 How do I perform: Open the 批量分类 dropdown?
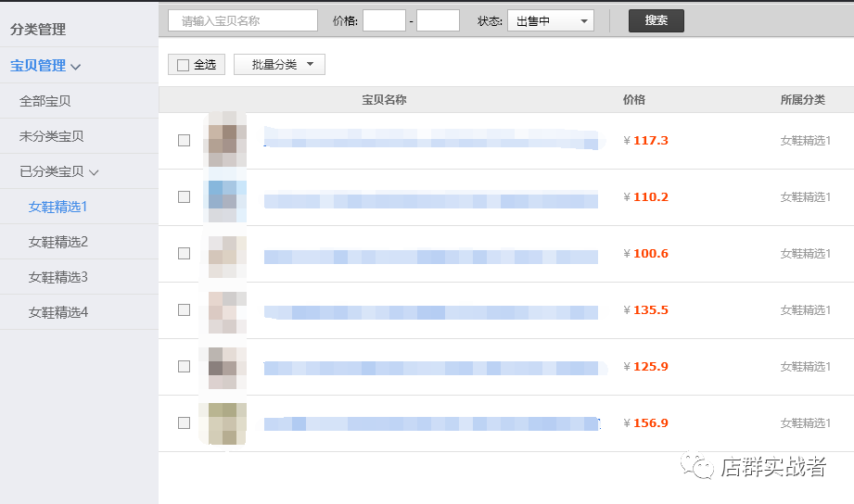coord(279,64)
